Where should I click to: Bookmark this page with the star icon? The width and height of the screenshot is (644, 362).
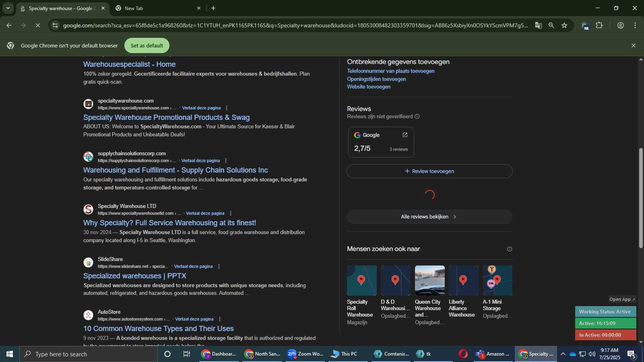[x=564, y=25]
